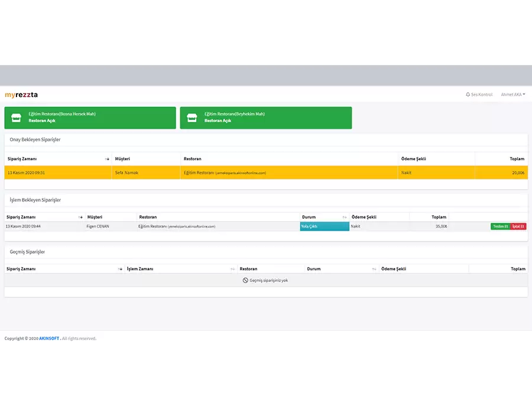
Task: Open Eğitim Restoranı(Beyhekim Mah) card
Action: tap(266, 118)
